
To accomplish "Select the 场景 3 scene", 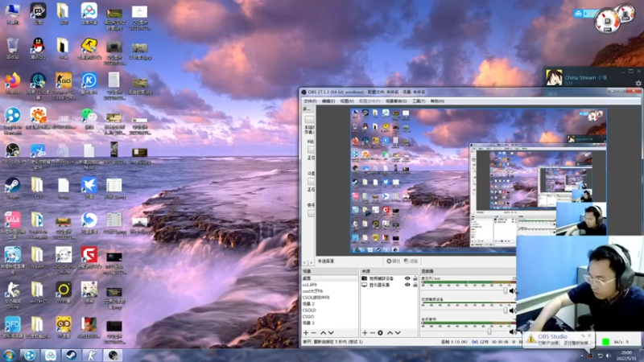I will click(330, 323).
